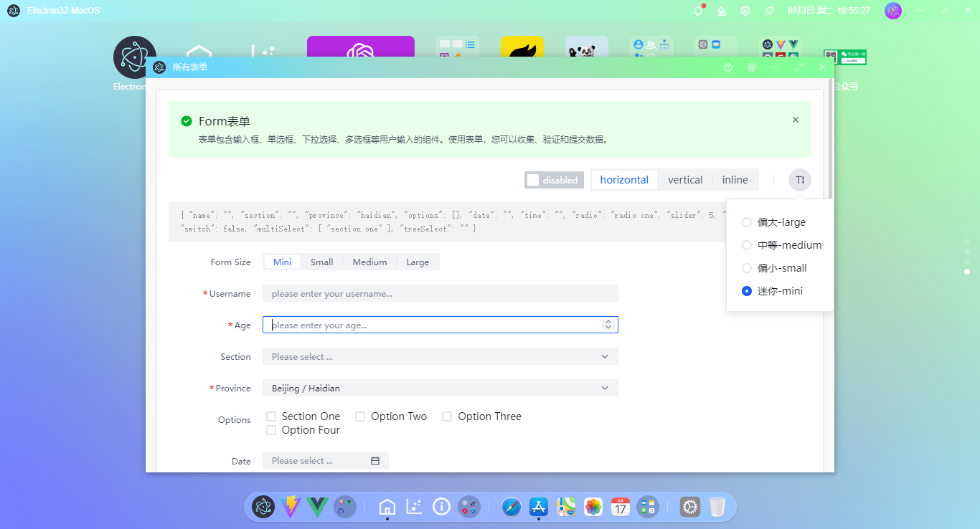Open help icon in form window titlebar
980x529 pixels.
coord(728,67)
